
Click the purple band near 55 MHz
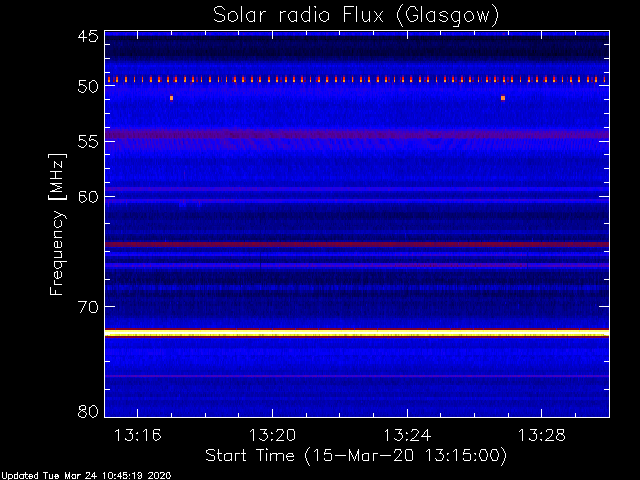point(357,134)
